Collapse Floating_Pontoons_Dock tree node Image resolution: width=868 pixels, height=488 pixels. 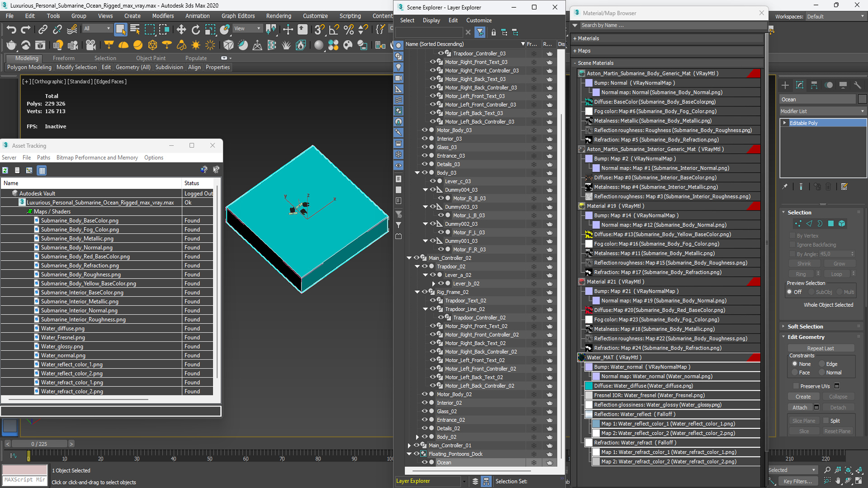point(410,454)
